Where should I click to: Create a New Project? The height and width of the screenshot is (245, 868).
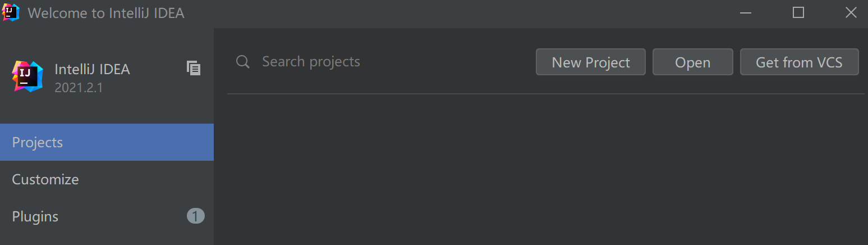click(591, 62)
